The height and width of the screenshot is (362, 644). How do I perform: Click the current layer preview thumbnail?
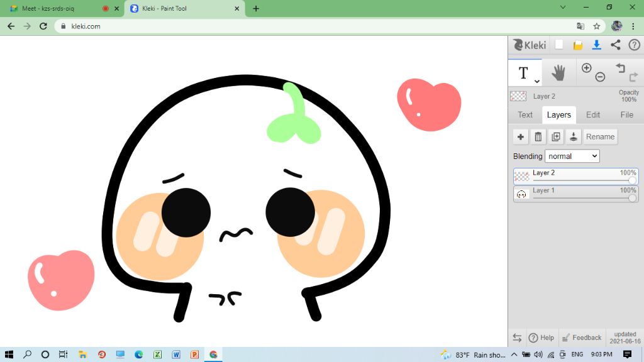coord(518,96)
